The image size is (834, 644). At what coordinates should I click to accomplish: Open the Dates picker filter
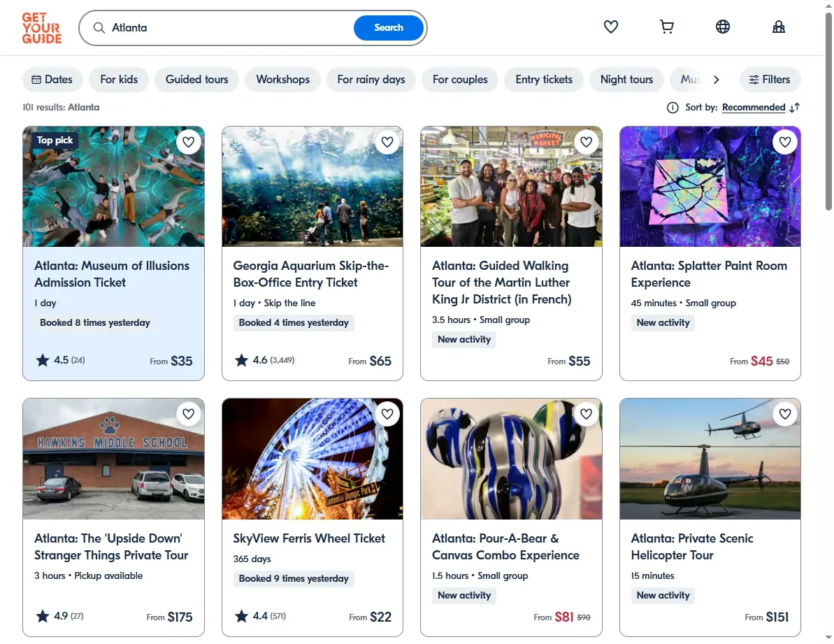pos(52,79)
